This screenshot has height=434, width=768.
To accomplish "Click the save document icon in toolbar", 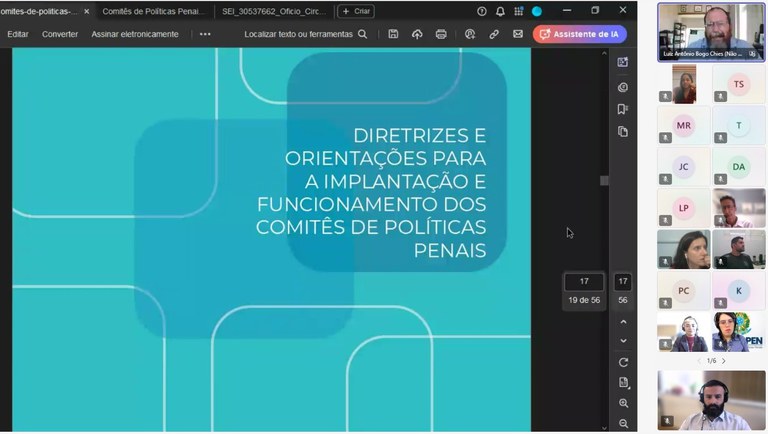I will (393, 34).
